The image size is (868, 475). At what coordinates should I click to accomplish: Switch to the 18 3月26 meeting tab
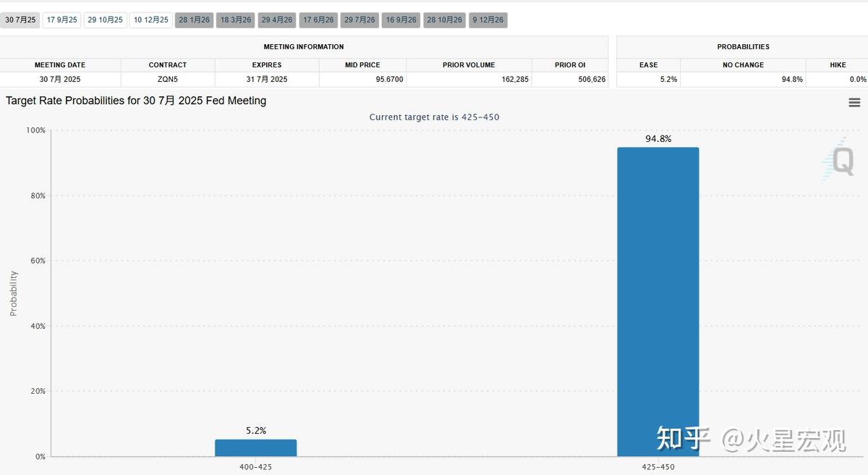point(235,20)
